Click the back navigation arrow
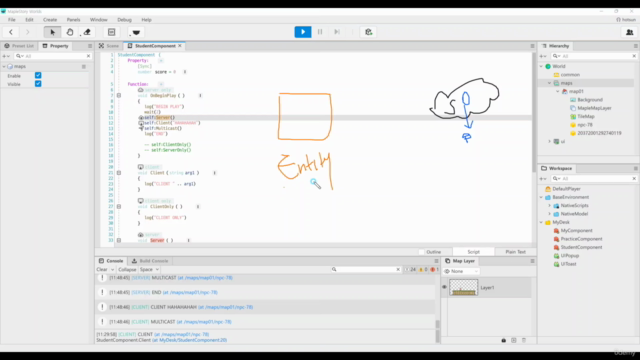 pos(11,32)
